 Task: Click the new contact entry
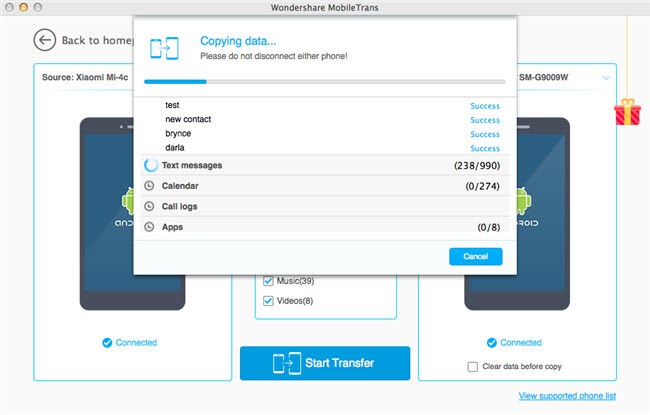click(x=188, y=119)
